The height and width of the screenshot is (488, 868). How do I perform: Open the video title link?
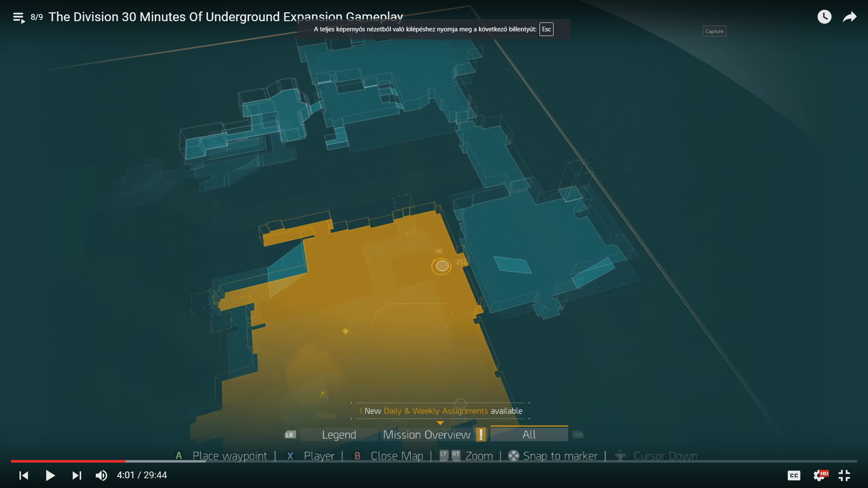click(x=225, y=17)
